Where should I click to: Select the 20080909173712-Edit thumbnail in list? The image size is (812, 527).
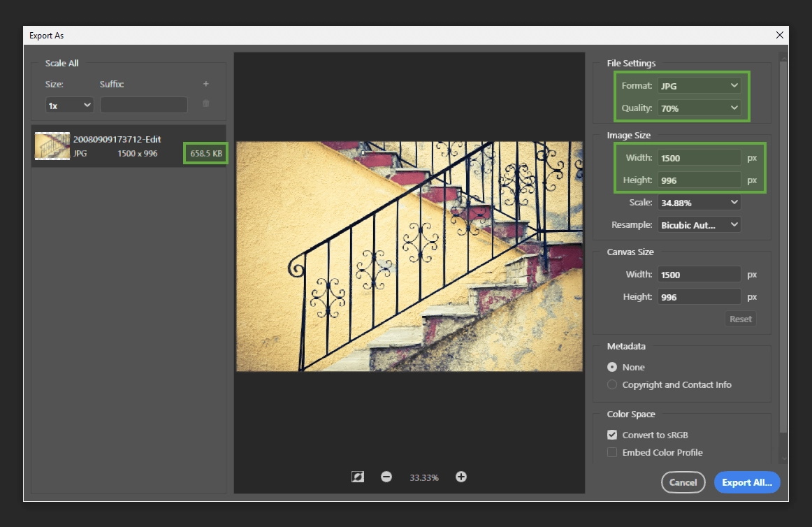(x=52, y=146)
